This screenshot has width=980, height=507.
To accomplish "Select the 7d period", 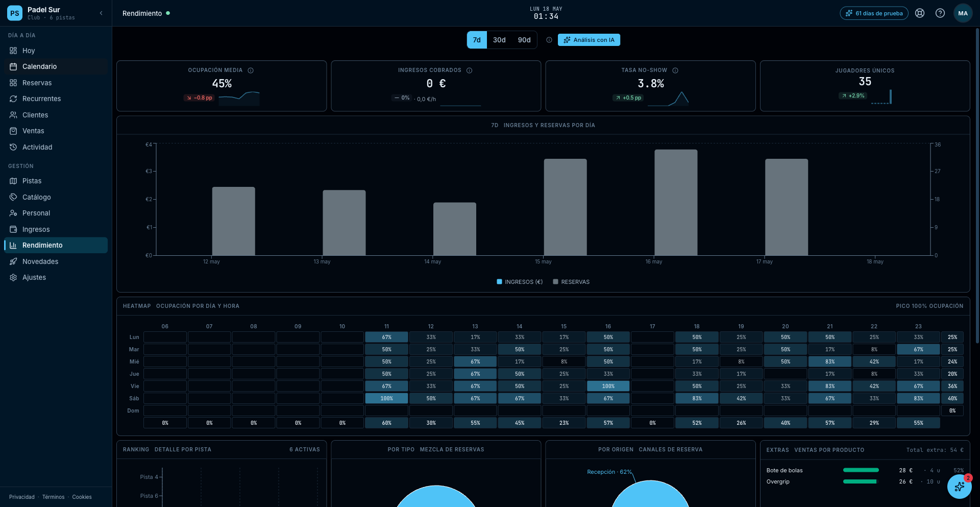I will tap(477, 40).
